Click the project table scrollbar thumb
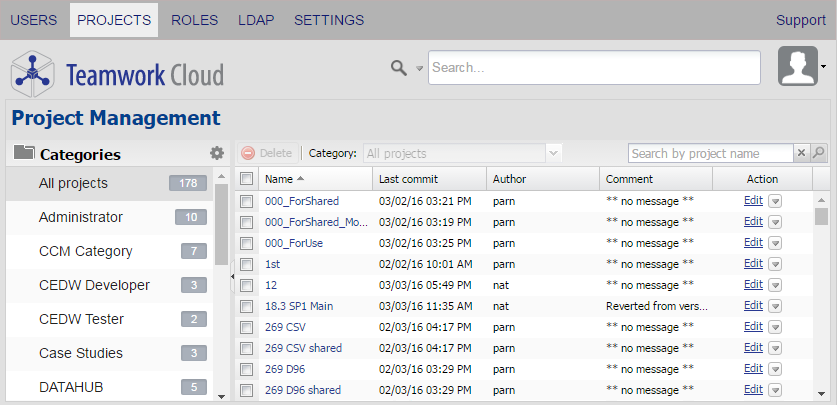 pyautogui.click(x=822, y=217)
